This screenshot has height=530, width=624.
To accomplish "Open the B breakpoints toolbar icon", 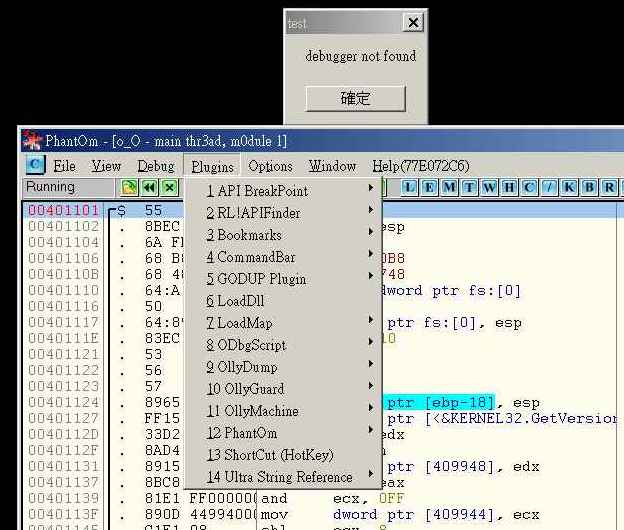I will (589, 187).
